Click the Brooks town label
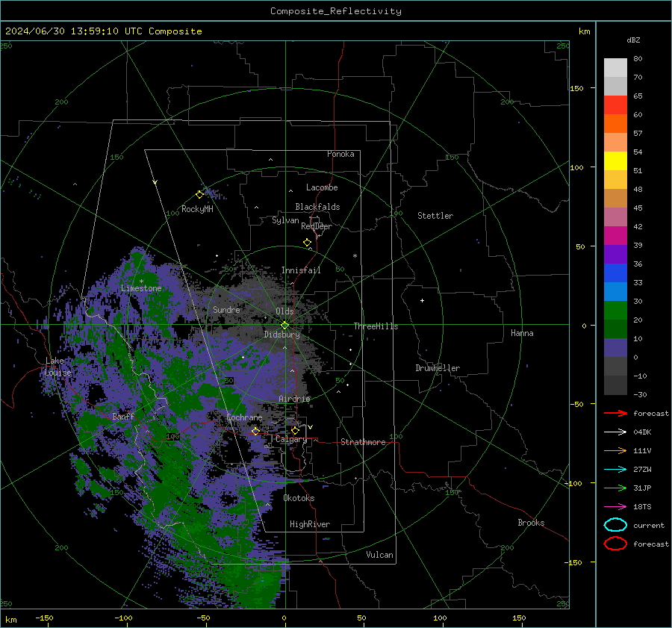Screen dimensions: 672x628 [x=531, y=522]
